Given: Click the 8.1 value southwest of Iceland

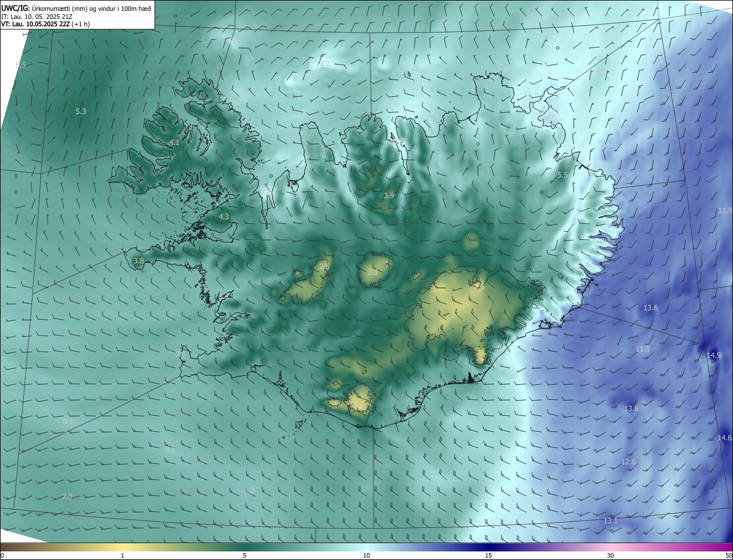Looking at the screenshot, I should click(x=68, y=421).
